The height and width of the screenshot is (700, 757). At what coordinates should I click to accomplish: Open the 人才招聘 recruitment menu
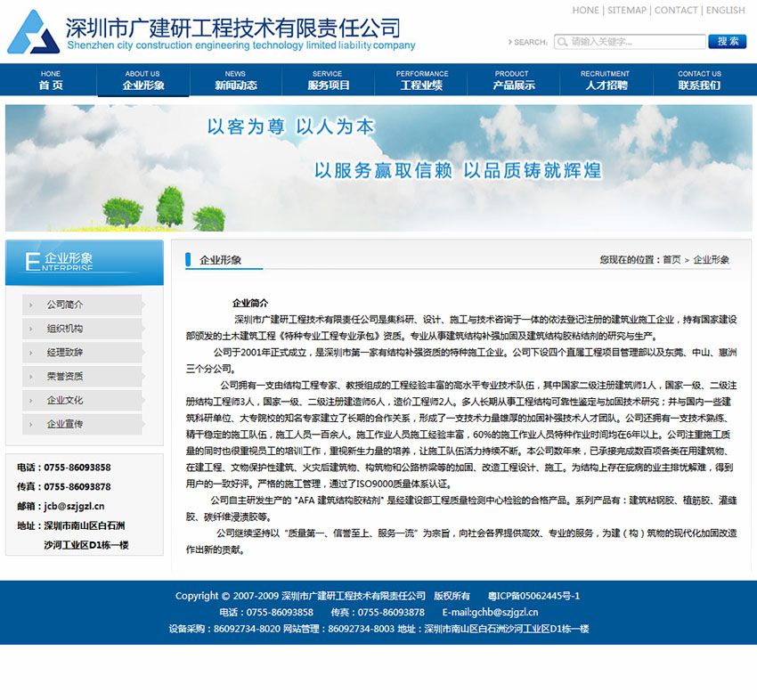(x=606, y=80)
